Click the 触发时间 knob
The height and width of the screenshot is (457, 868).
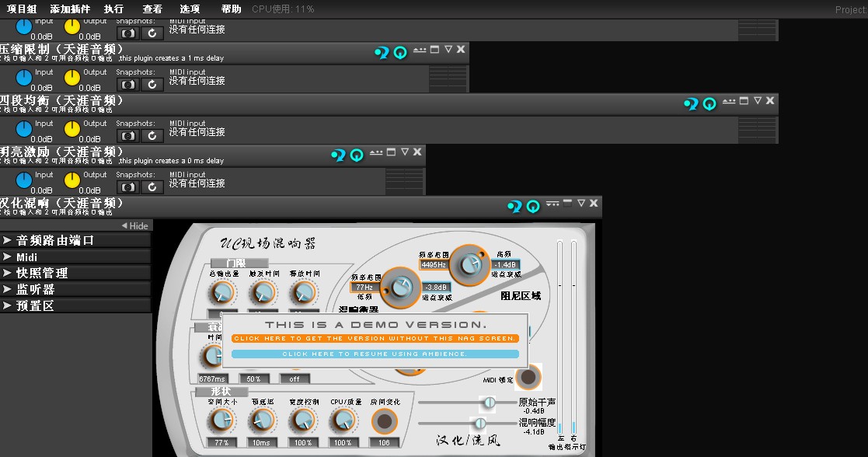click(x=263, y=292)
